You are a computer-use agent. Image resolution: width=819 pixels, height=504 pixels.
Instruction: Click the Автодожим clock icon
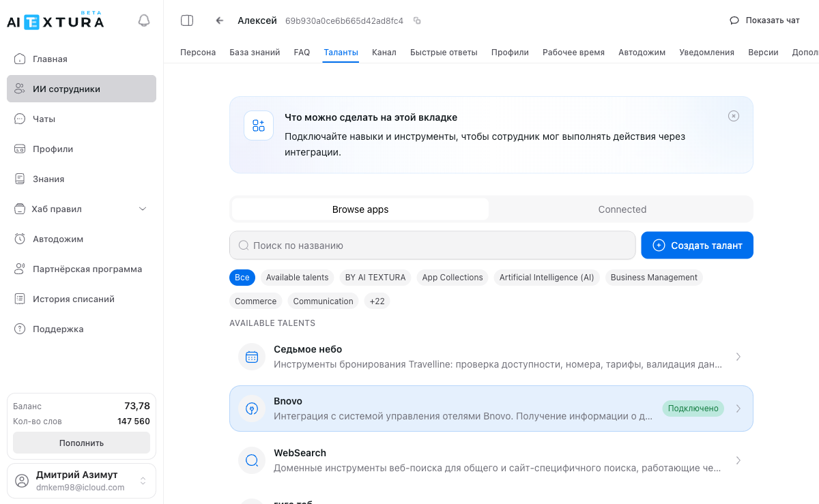point(20,239)
